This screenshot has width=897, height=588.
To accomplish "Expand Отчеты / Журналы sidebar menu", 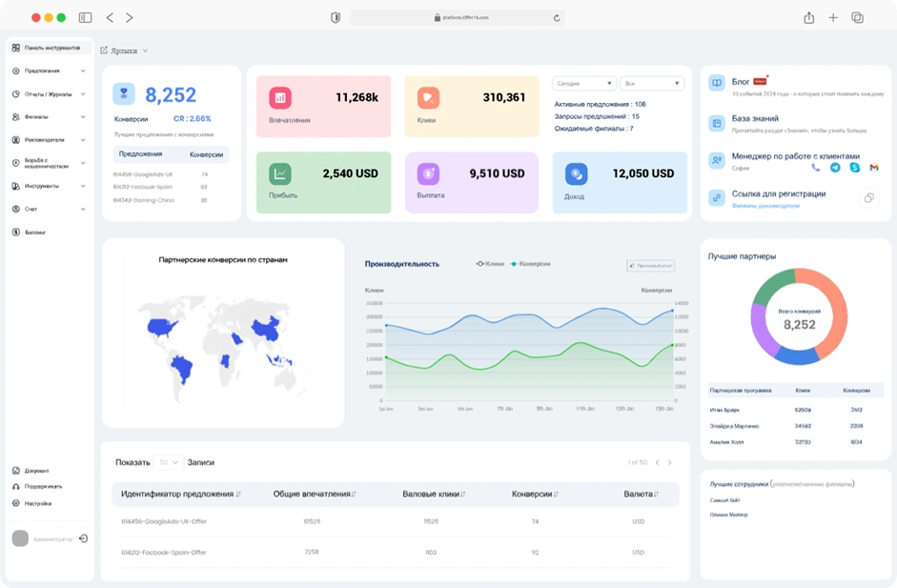I will point(48,94).
